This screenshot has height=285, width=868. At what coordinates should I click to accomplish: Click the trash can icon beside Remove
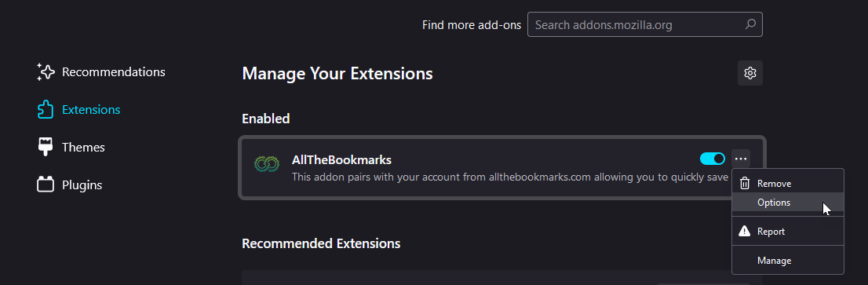[x=745, y=184]
